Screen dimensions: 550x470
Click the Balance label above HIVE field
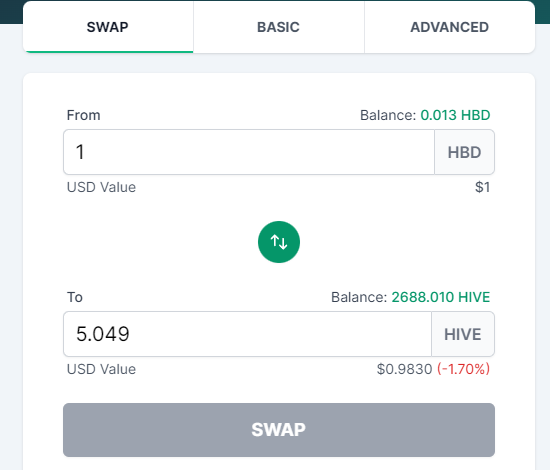click(359, 297)
